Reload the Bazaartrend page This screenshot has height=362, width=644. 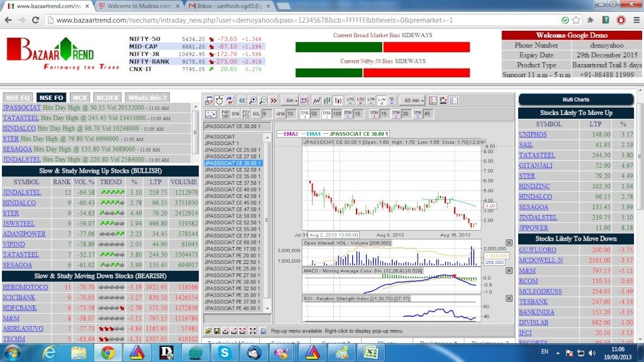(35, 20)
